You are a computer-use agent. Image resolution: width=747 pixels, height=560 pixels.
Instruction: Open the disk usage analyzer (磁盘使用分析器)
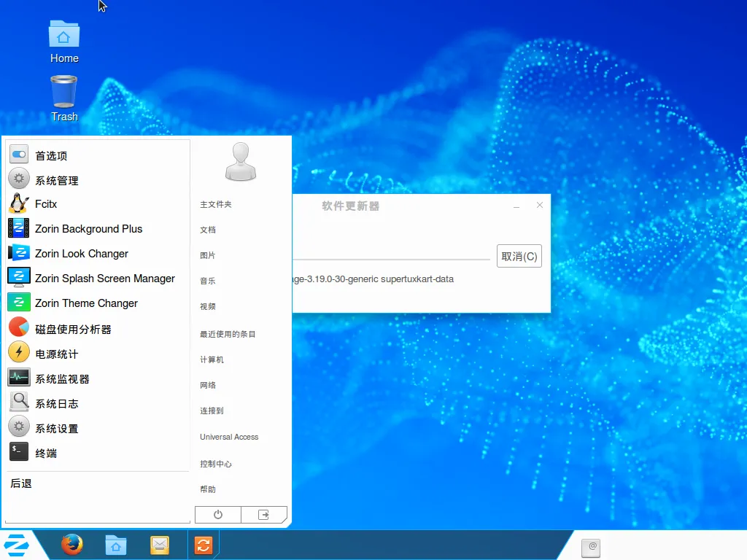[x=73, y=329]
